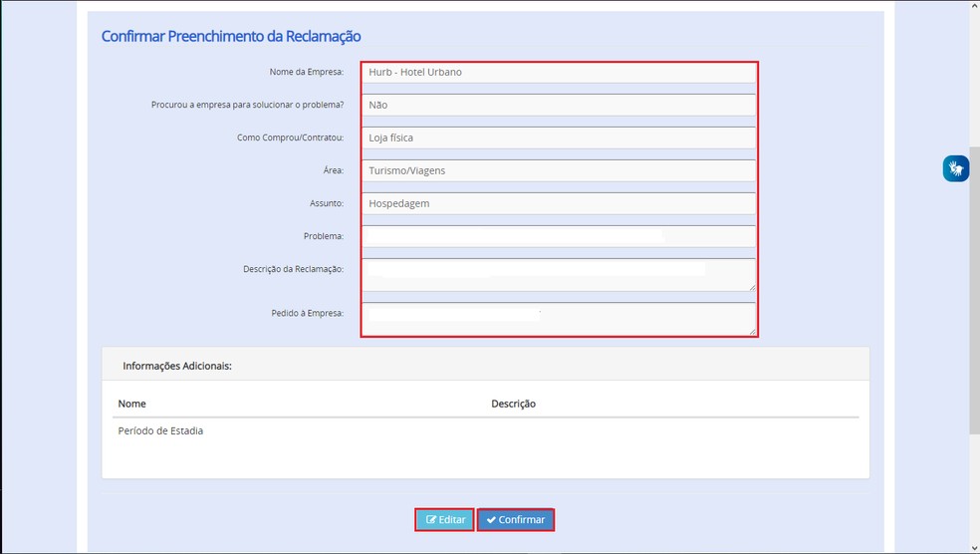Focus the Descrição da Reclamação textarea
Viewport: 980px width, 554px height.
559,275
